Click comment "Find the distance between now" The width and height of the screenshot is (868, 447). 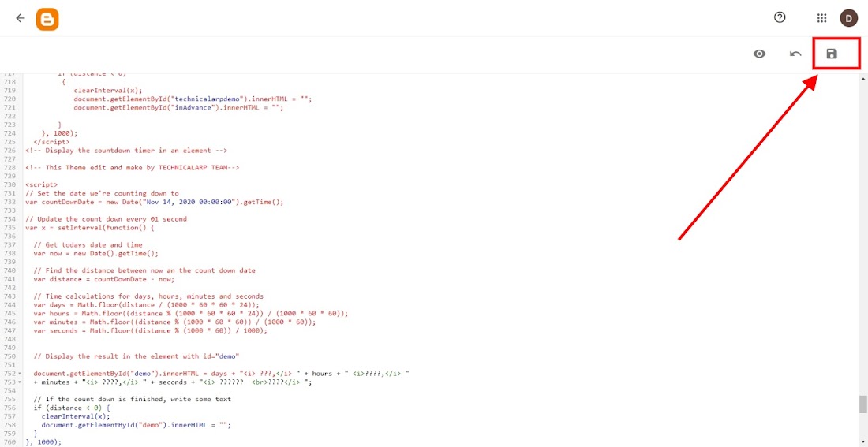pyautogui.click(x=144, y=270)
